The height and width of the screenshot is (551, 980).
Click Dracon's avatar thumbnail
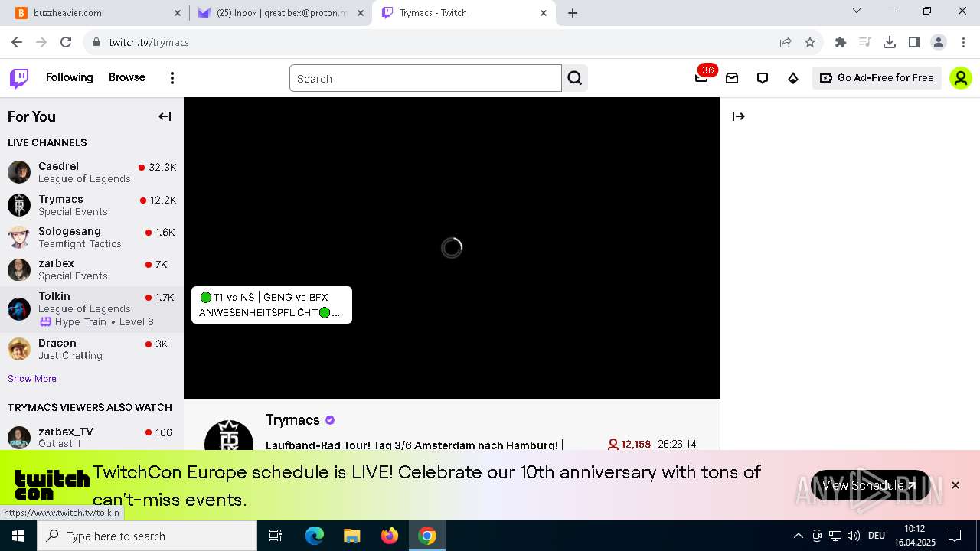click(x=19, y=349)
